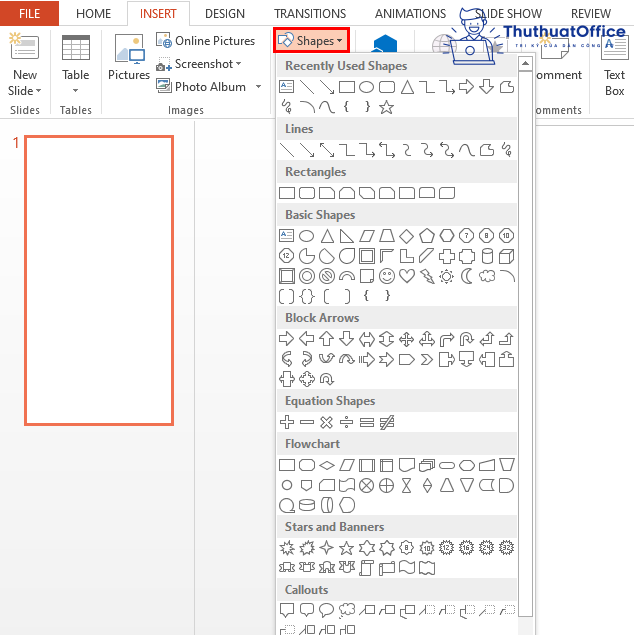Select the Moon shape in Basic Shapes

pyautogui.click(x=466, y=276)
